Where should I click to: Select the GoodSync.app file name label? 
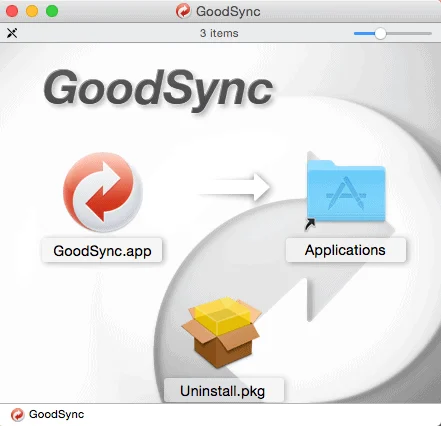tap(102, 251)
